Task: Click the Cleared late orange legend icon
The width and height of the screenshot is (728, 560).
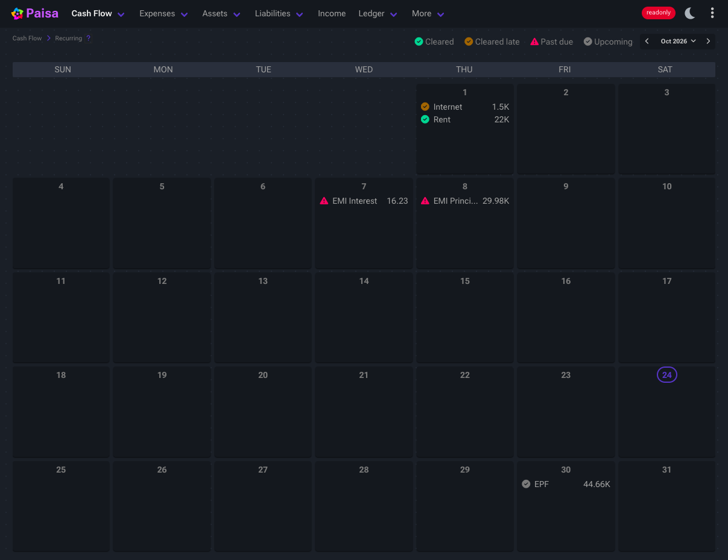Action: tap(469, 42)
